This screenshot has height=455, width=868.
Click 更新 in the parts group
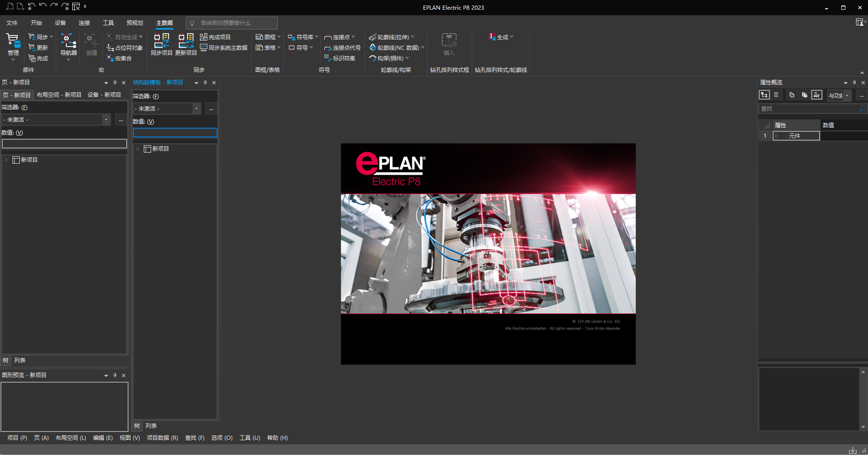pos(38,47)
